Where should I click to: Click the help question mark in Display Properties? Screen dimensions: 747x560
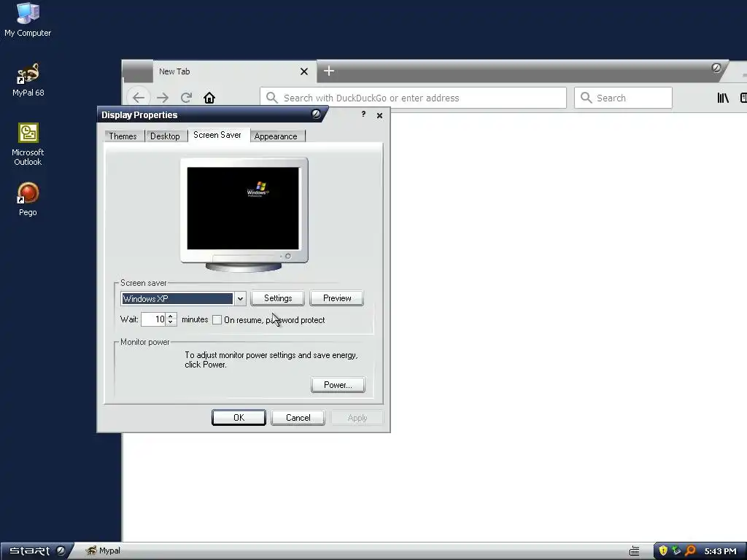coord(363,114)
